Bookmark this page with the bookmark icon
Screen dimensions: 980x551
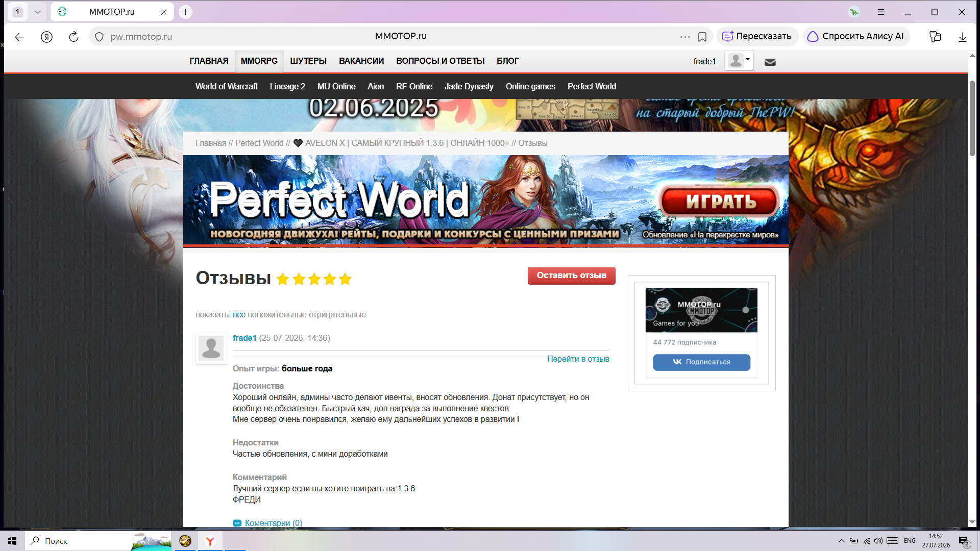(702, 37)
